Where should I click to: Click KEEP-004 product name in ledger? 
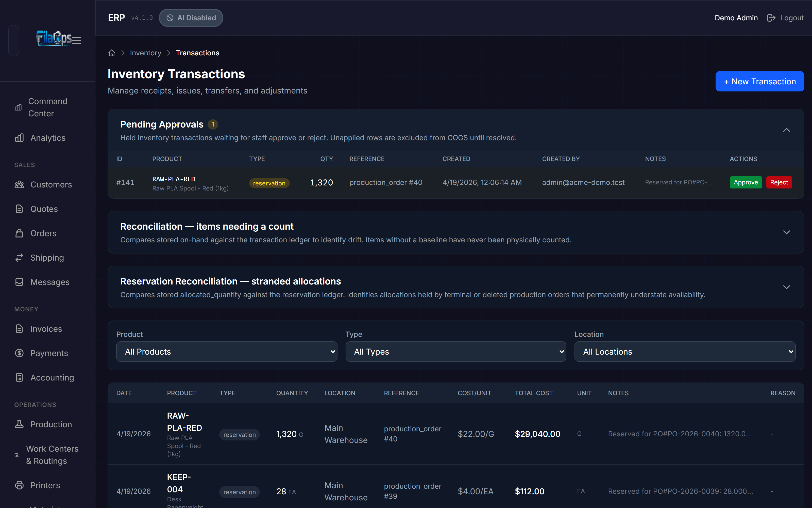[179, 483]
